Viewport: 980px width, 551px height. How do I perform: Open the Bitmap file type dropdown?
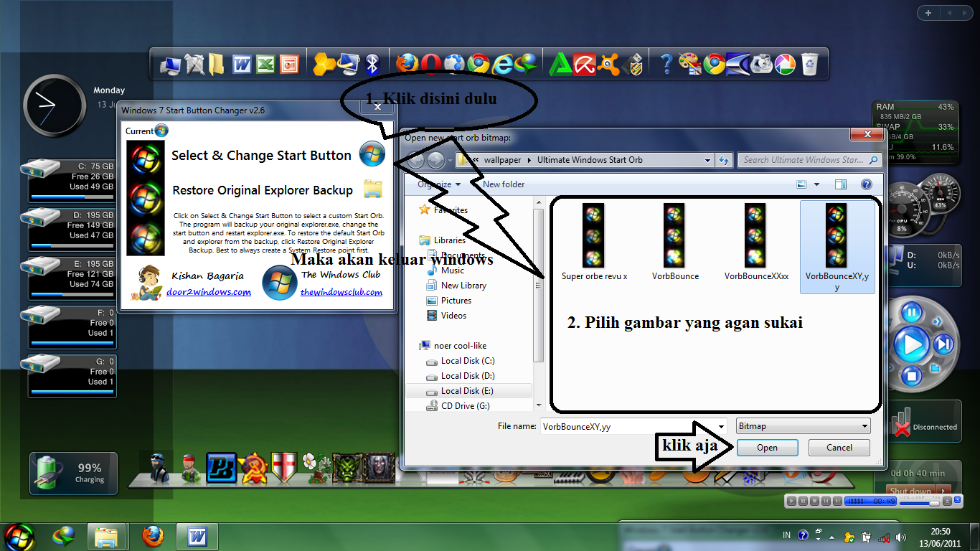click(x=804, y=426)
